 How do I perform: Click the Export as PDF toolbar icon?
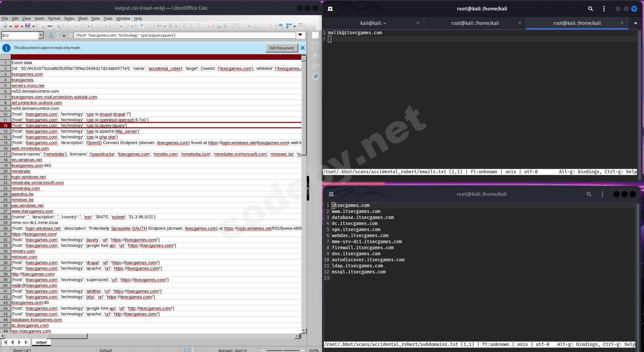pos(43,26)
